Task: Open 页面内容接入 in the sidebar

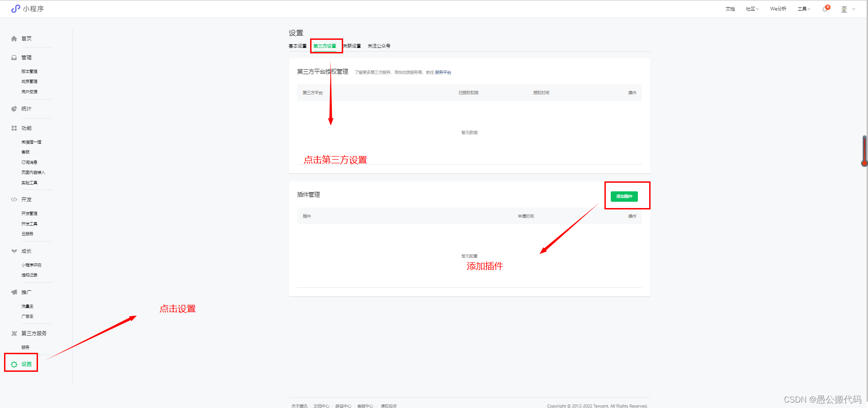Action: pos(33,172)
